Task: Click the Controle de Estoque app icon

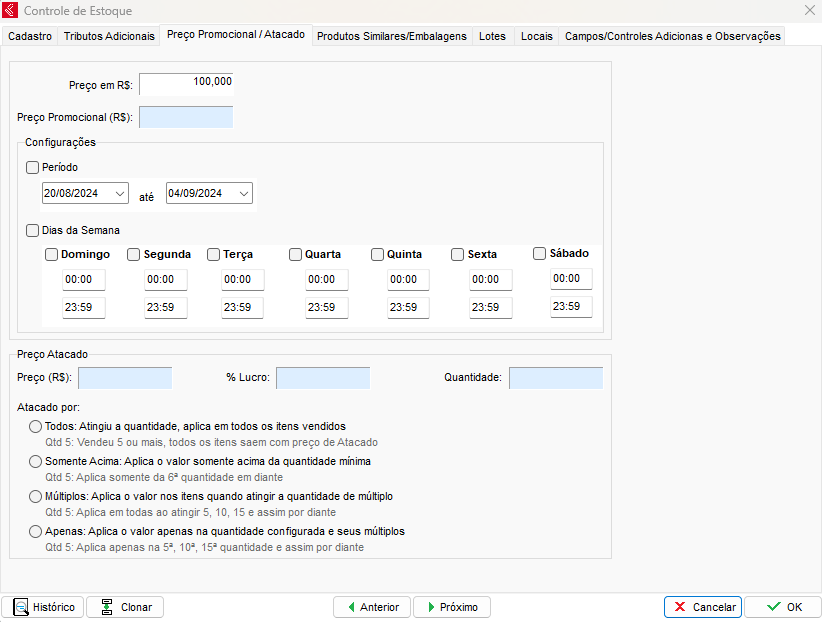Action: pyautogui.click(x=11, y=10)
